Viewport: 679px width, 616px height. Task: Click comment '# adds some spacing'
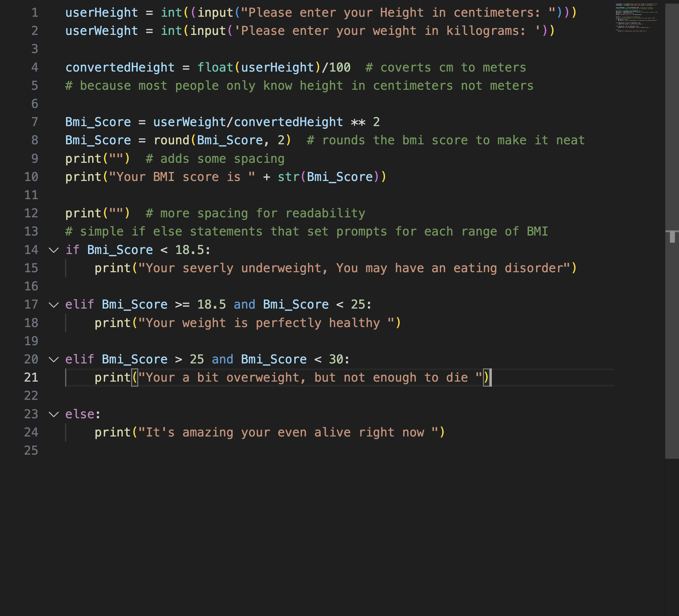215,159
